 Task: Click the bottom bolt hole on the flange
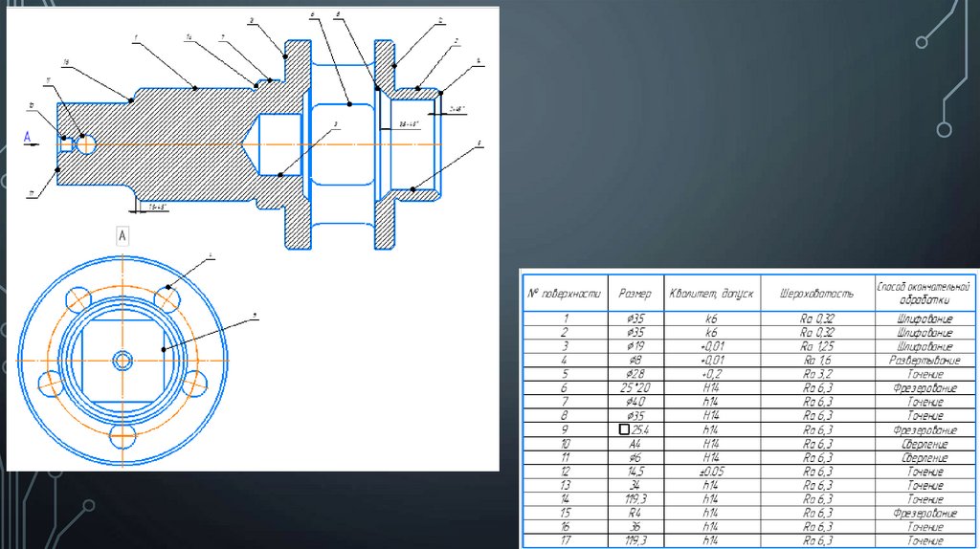pos(122,436)
